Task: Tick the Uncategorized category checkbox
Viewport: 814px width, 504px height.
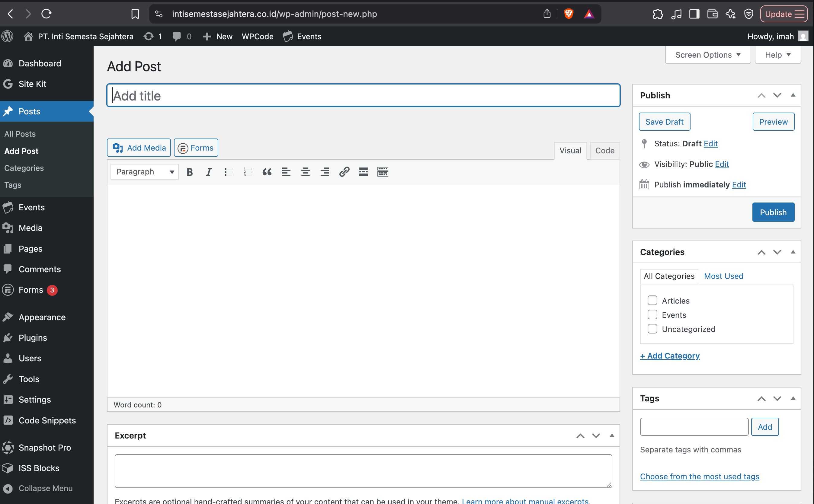Action: (652, 329)
